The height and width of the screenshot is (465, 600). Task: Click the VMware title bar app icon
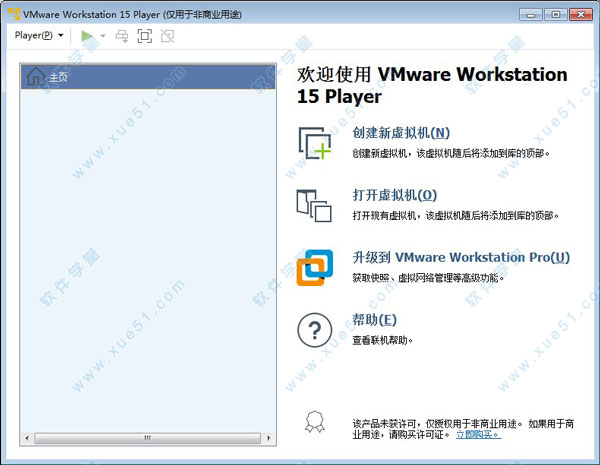14,14
